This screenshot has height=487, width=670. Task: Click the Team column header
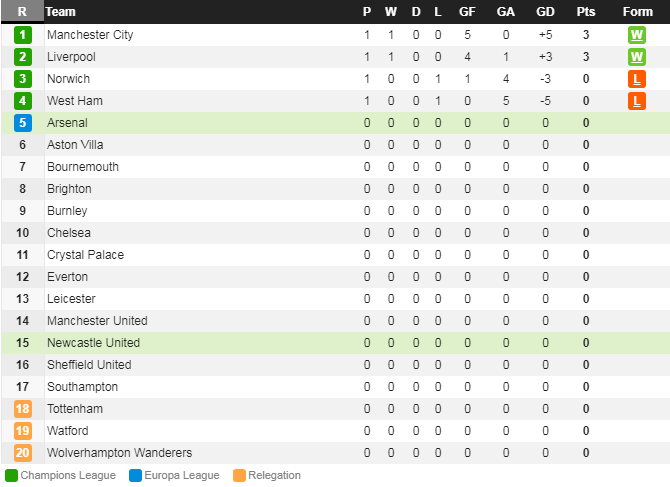pyautogui.click(x=61, y=12)
